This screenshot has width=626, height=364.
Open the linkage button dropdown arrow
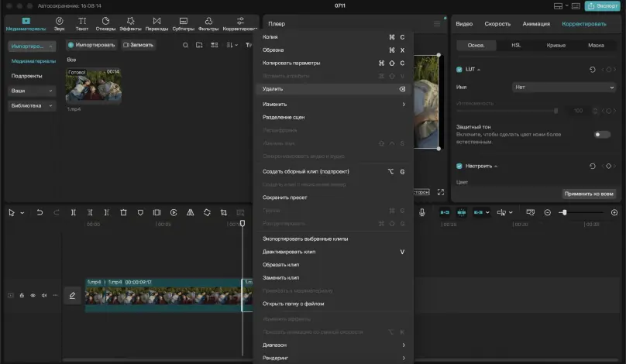(x=487, y=212)
